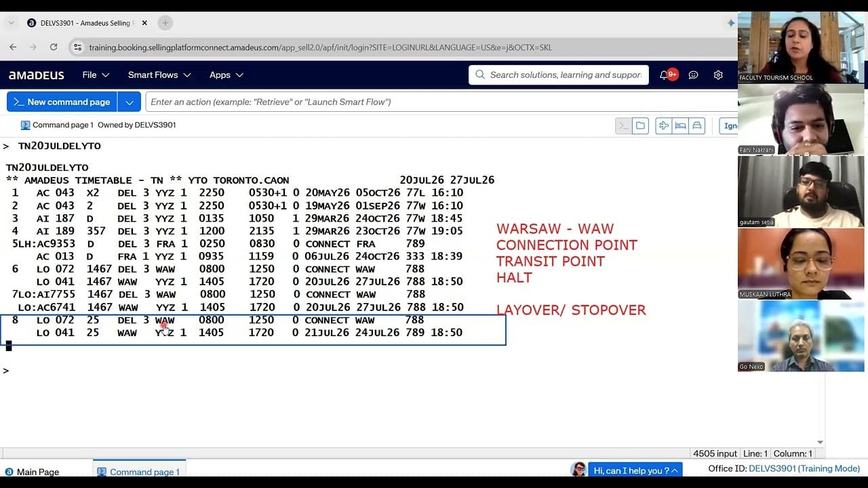View site information icon in address bar

tap(77, 47)
